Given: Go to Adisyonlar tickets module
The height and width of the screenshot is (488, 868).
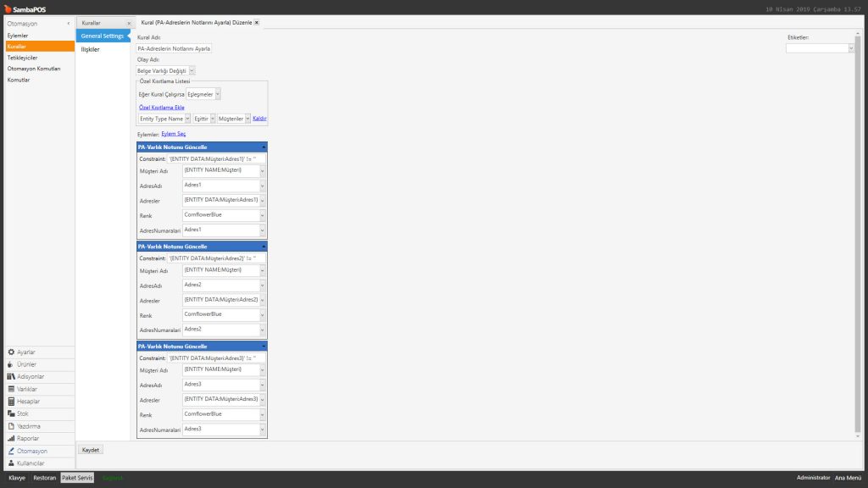Looking at the screenshot, I should [x=31, y=376].
